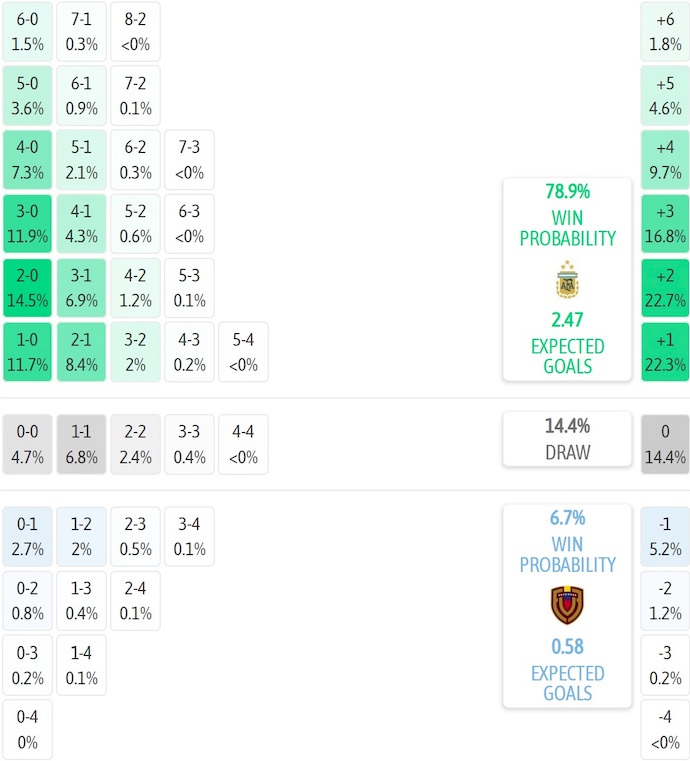Image resolution: width=690 pixels, height=761 pixels.
Task: Select the 1-0 score tile
Action: pyautogui.click(x=27, y=353)
